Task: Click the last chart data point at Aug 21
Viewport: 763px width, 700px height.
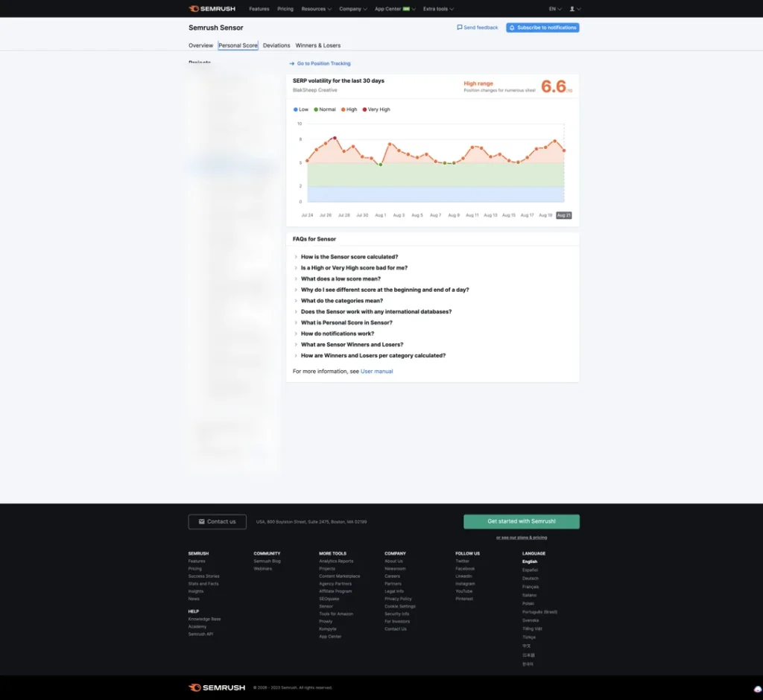Action: 564,150
